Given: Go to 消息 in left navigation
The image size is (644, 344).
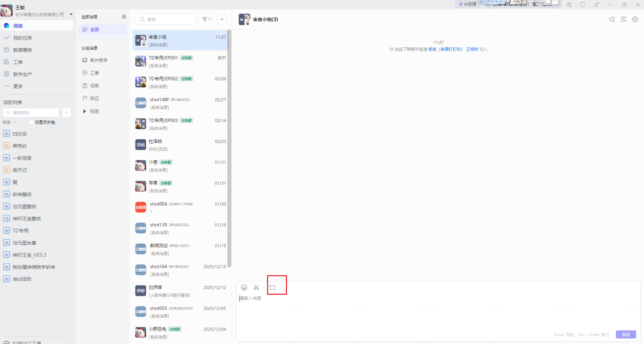Looking at the screenshot, I should [37, 26].
